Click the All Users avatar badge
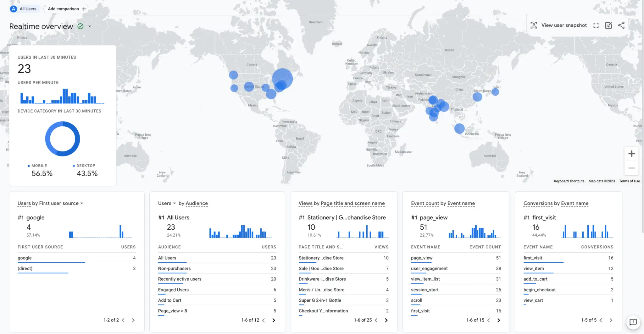Image resolution: width=644 pixels, height=334 pixels. tap(13, 9)
